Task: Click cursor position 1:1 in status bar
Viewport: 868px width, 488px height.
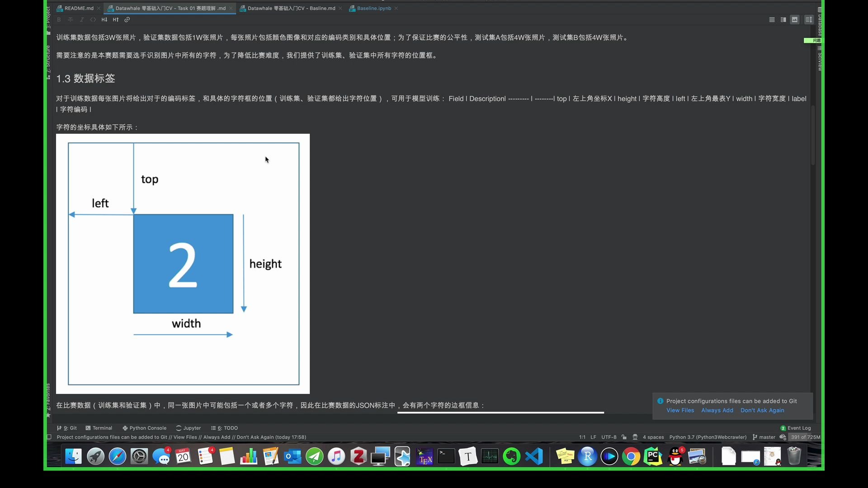Action: tap(582, 437)
